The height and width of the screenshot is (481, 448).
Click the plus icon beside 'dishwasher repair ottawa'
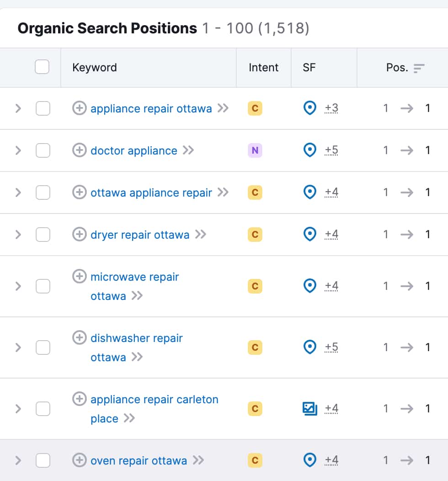click(x=80, y=337)
